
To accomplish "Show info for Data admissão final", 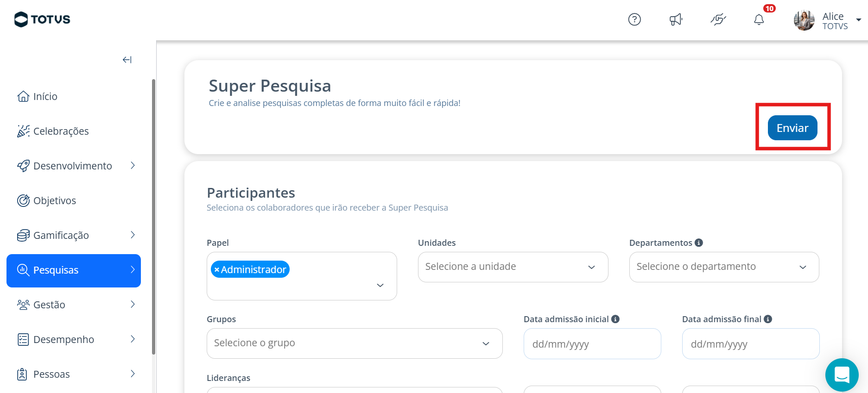I will 768,319.
